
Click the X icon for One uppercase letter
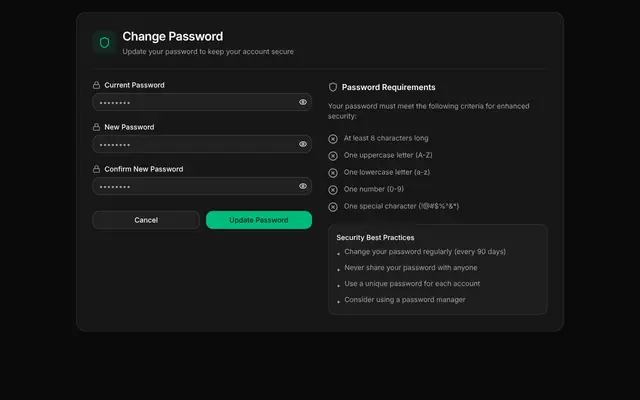click(333, 156)
